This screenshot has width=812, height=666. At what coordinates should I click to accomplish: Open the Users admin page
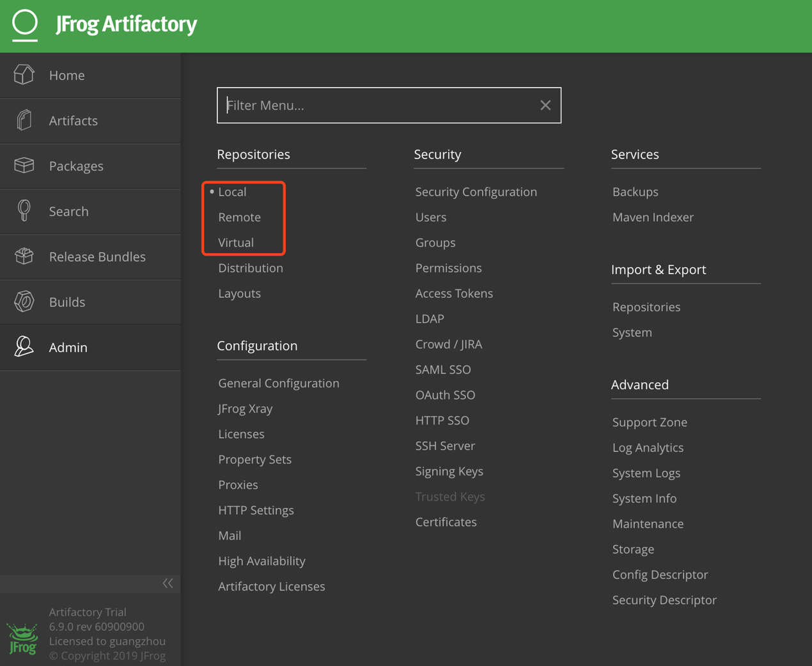(430, 217)
